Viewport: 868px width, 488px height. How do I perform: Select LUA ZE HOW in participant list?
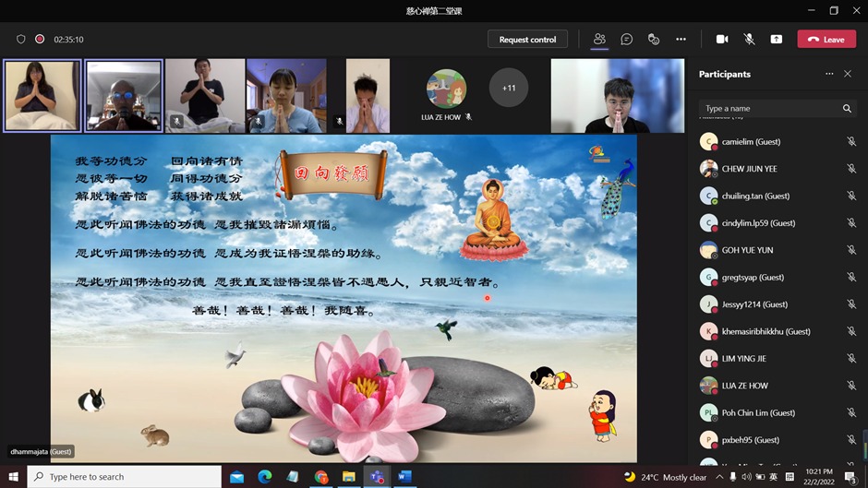[778, 386]
